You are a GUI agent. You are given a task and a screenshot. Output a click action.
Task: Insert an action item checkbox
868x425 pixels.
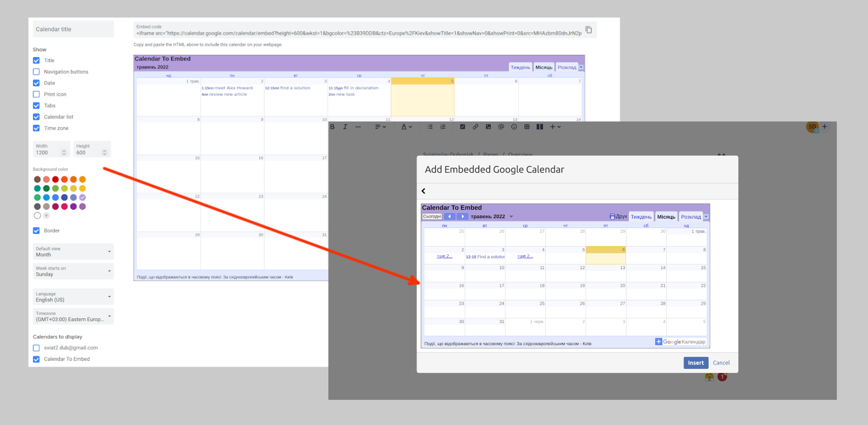pyautogui.click(x=462, y=127)
